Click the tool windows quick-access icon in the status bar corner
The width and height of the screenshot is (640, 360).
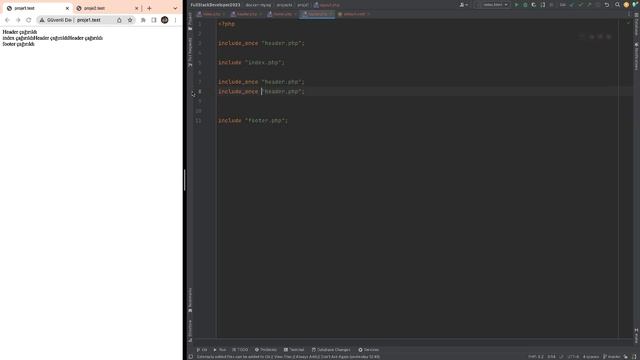pos(191,357)
